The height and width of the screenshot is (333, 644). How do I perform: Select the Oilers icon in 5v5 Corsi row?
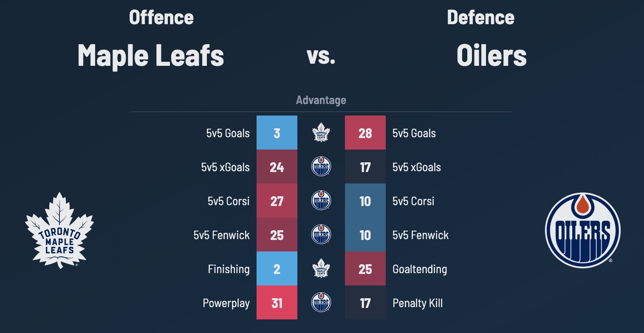tap(321, 200)
